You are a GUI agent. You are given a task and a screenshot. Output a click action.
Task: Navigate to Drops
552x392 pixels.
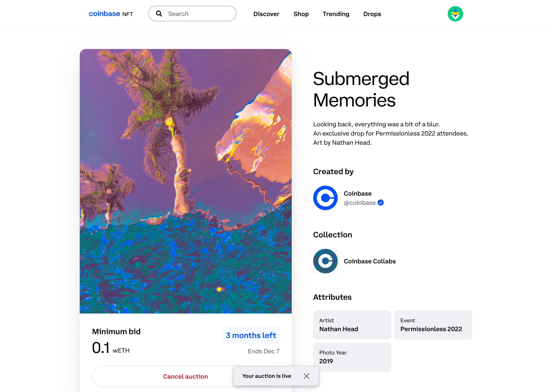372,14
